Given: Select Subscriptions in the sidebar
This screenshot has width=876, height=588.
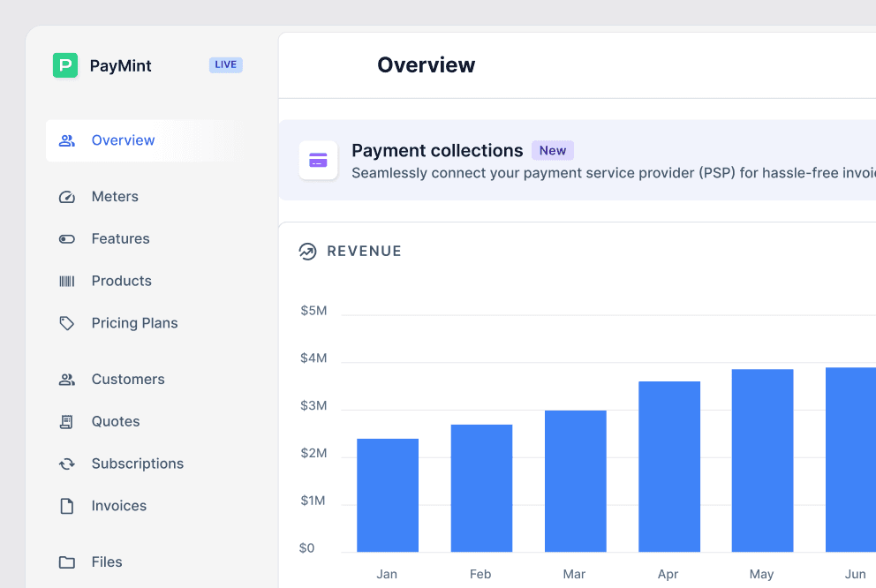Looking at the screenshot, I should coord(138,464).
